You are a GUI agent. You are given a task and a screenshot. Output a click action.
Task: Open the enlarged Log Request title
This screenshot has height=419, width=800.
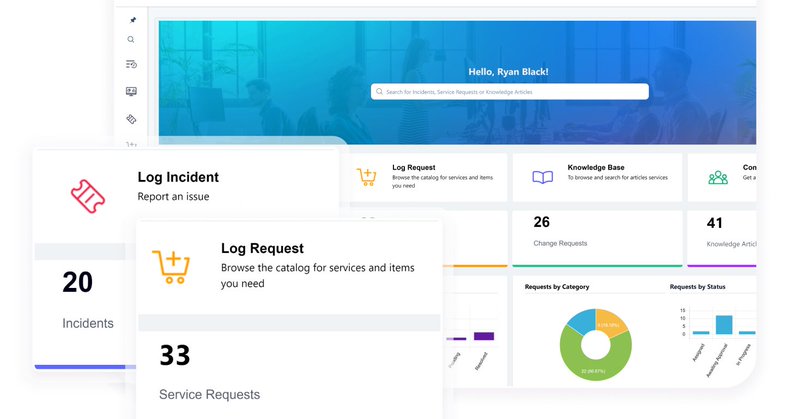point(262,249)
